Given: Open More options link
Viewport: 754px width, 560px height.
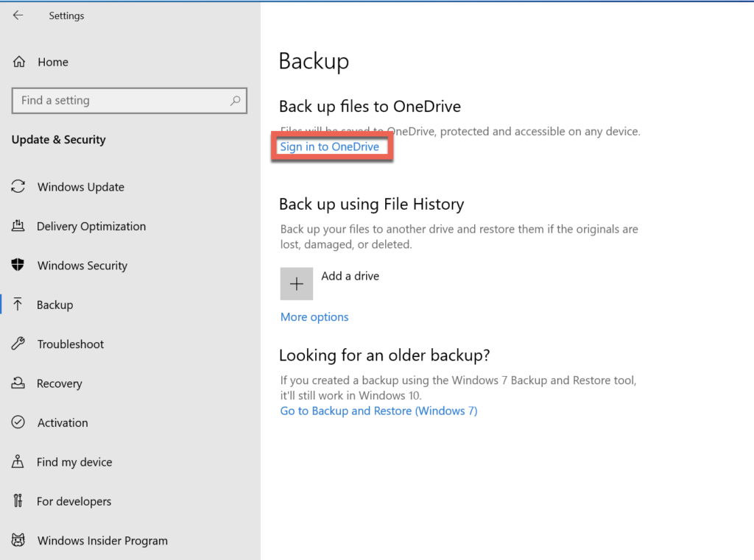Looking at the screenshot, I should (x=314, y=316).
